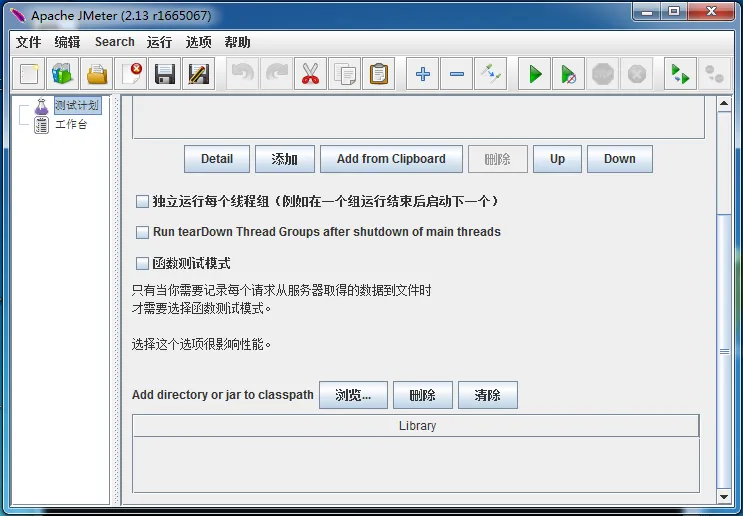Click the Add directory or jar to classpath label
743x516 pixels.
223,395
